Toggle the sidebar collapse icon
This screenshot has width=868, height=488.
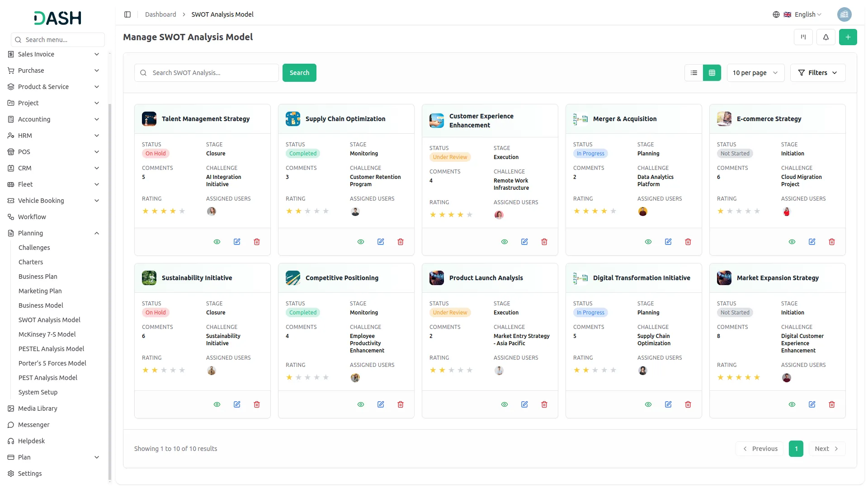[127, 14]
